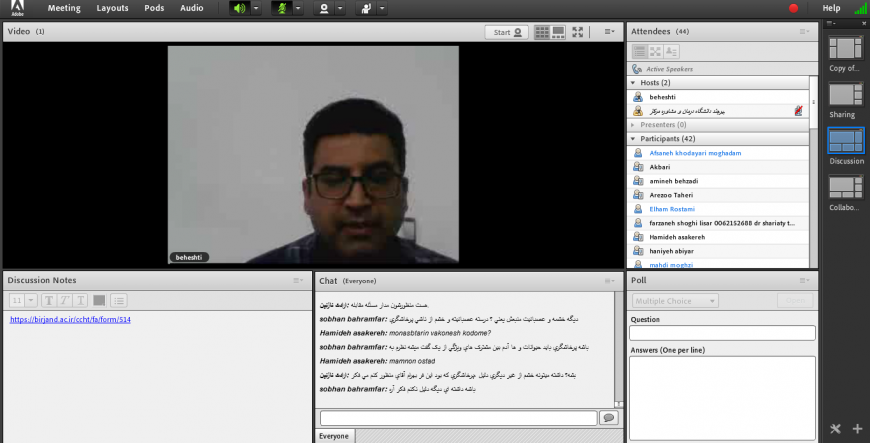Send chat message with speech bubble button
The height and width of the screenshot is (443, 870).
click(x=609, y=418)
